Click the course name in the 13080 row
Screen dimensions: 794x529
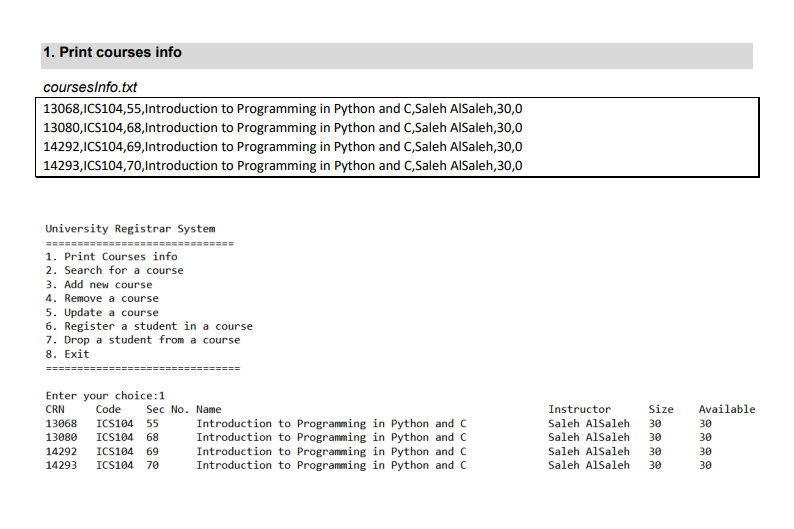click(332, 437)
